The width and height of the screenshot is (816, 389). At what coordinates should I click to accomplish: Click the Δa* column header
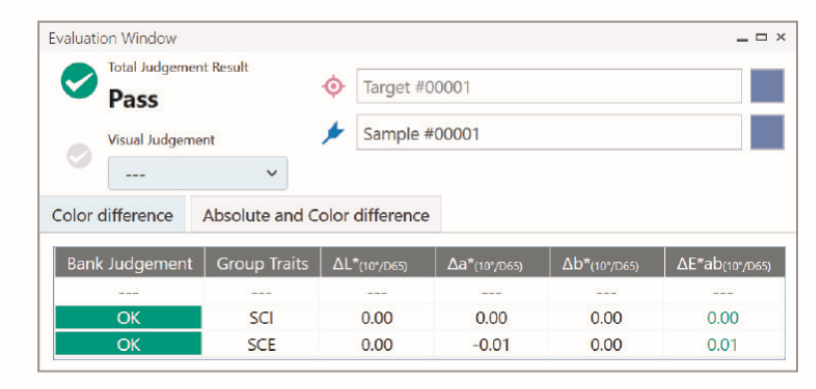492,263
